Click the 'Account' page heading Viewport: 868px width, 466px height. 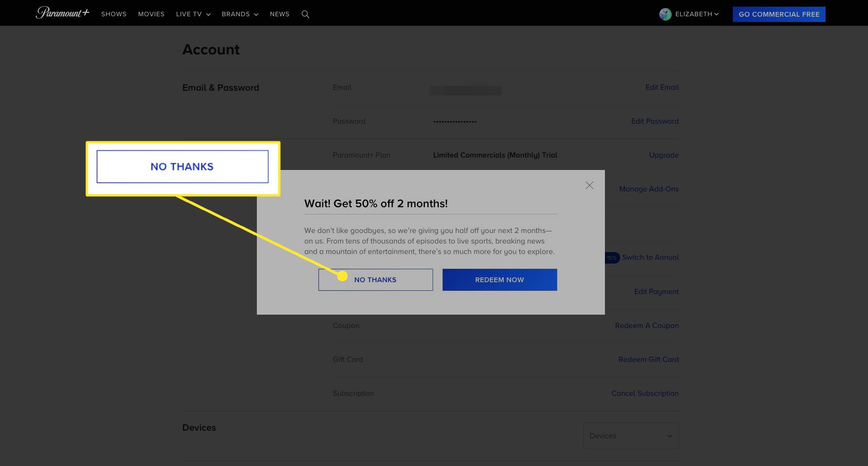[x=211, y=50]
